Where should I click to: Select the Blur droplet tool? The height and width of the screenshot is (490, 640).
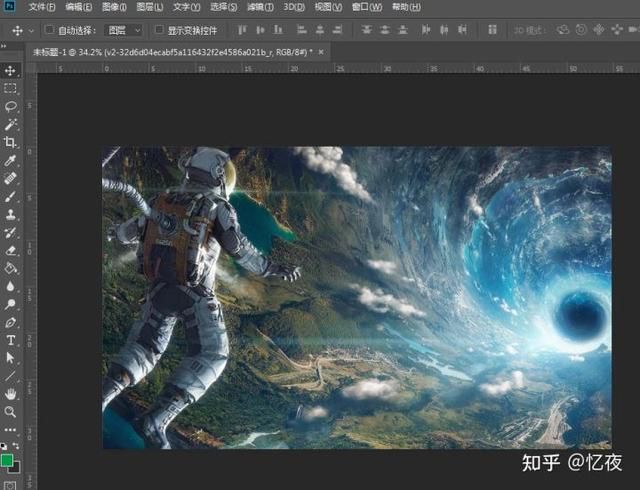[x=10, y=286]
